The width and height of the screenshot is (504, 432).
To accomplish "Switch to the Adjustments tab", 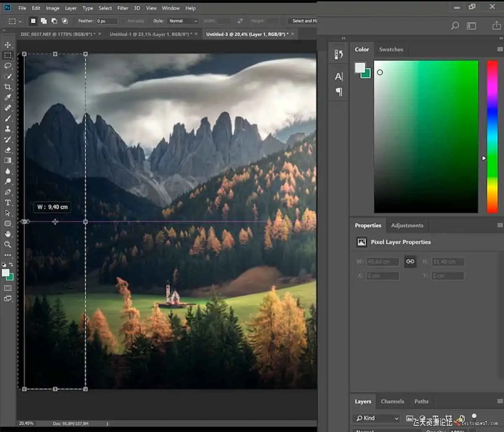I will [x=407, y=225].
